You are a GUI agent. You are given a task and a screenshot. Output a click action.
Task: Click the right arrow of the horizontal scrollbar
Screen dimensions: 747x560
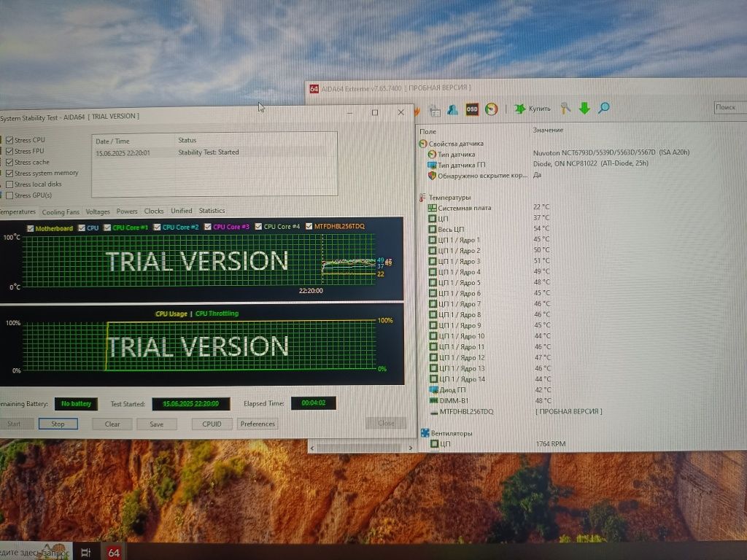411,448
